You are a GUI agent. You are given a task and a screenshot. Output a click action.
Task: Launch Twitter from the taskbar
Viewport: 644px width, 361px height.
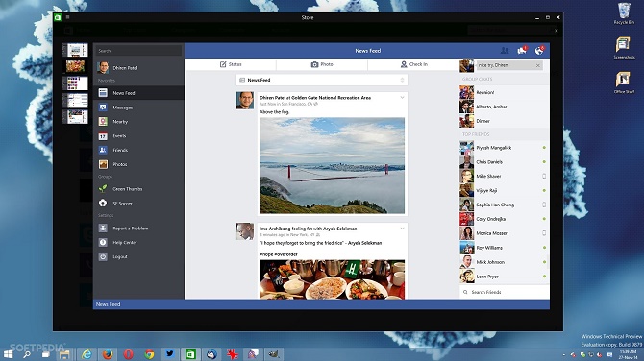click(169, 353)
